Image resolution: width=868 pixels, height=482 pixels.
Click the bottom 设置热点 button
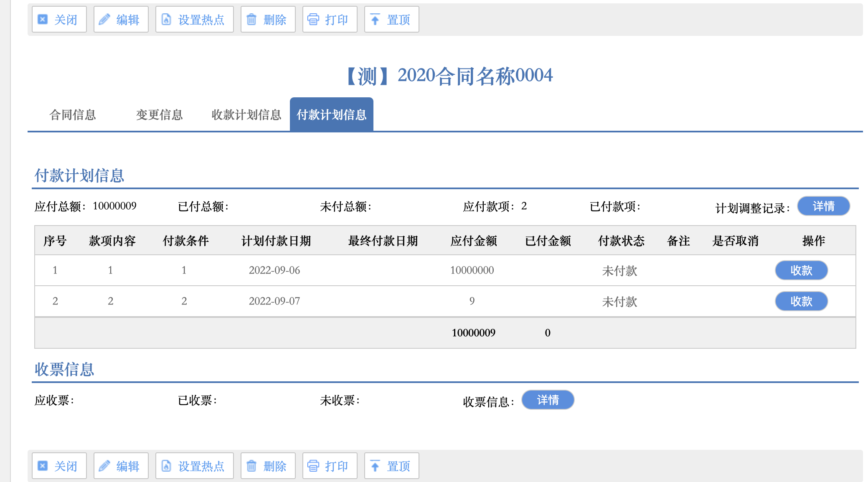(x=194, y=466)
